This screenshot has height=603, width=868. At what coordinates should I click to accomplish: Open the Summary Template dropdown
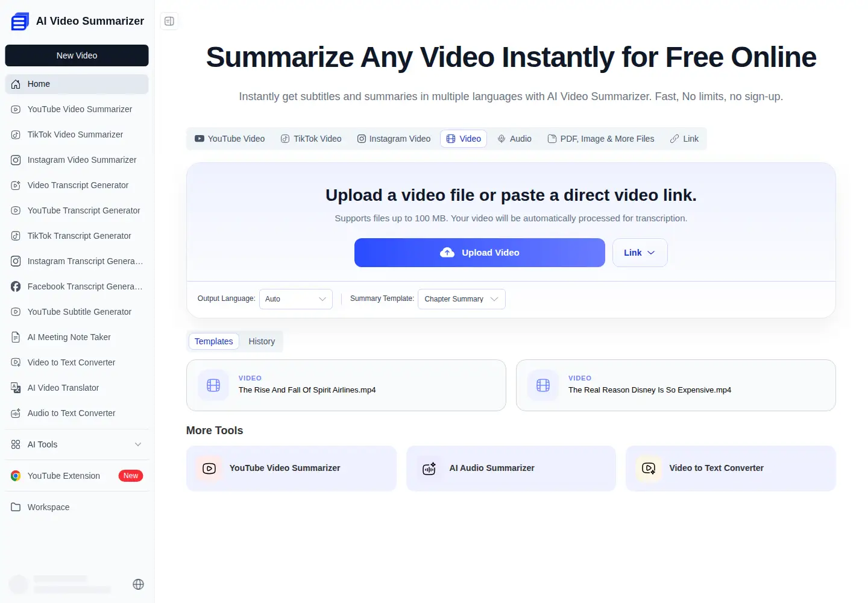pyautogui.click(x=462, y=299)
